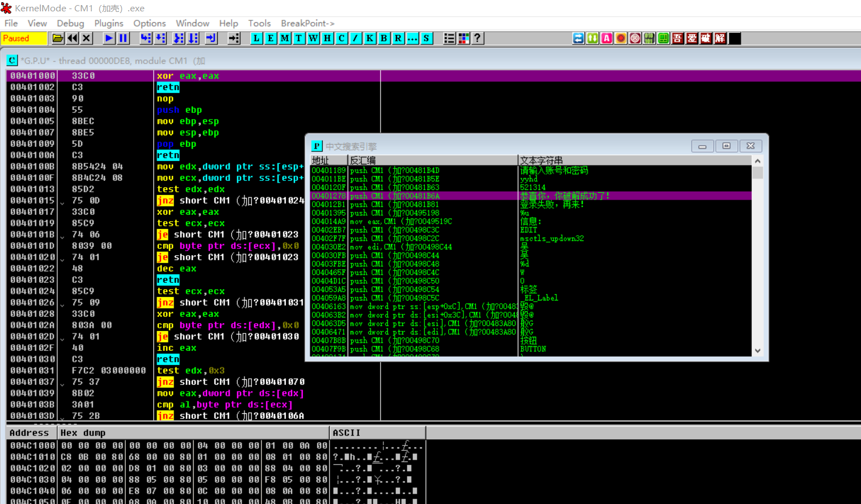Open the Breakpoints (B) window
Screen dimensions: 861x504
click(384, 38)
